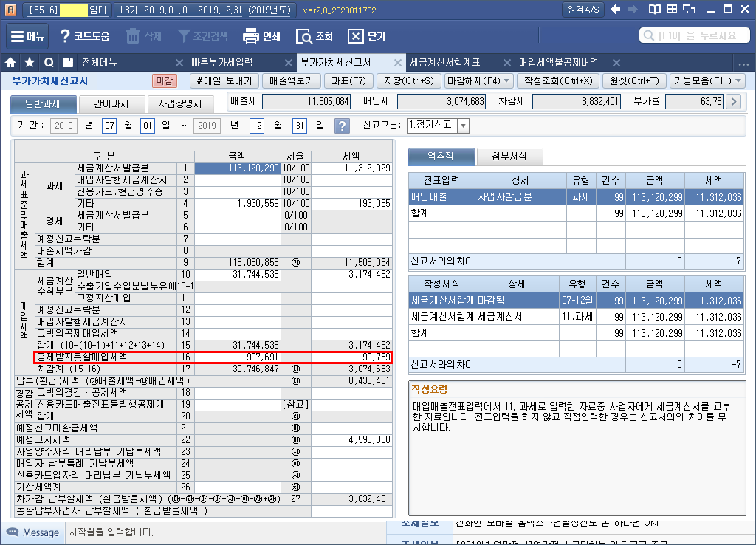Click the Q search icon in tab bar
Screen dimensions: 756x545
(x=49, y=62)
